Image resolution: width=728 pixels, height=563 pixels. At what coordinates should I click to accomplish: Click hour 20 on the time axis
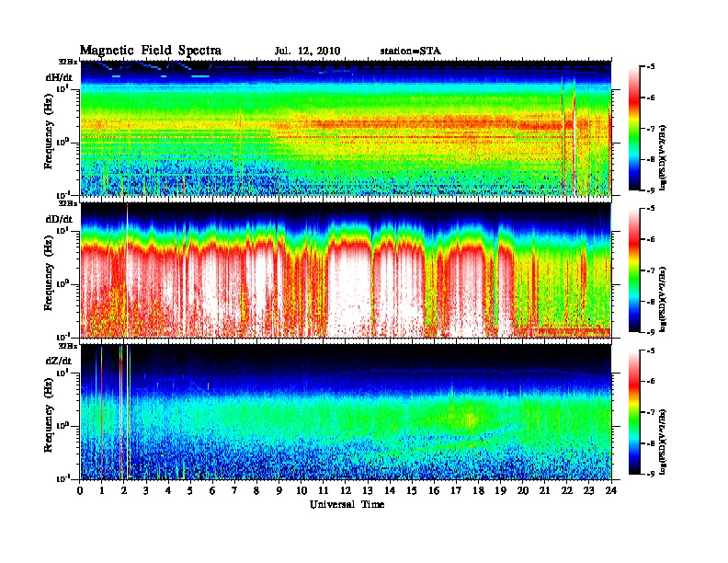pyautogui.click(x=523, y=490)
